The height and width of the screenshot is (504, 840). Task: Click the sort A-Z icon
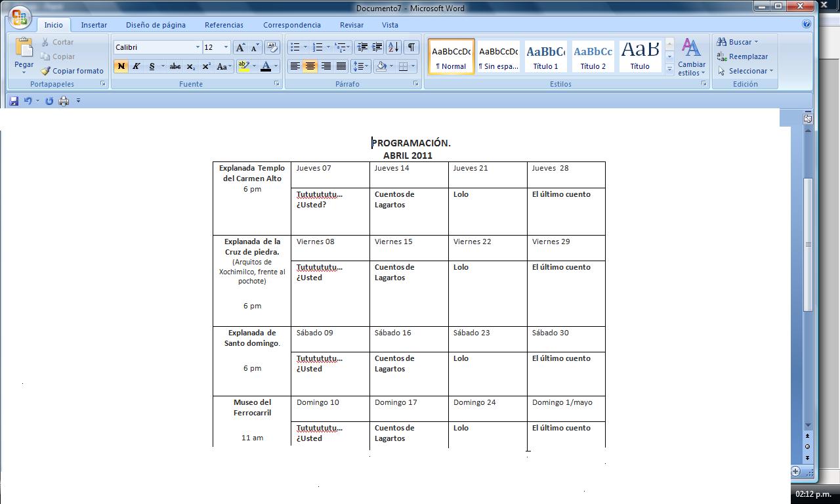coord(393,47)
